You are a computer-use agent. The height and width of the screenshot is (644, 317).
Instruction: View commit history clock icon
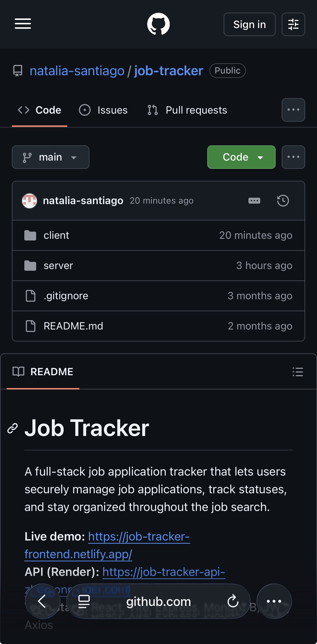(x=283, y=201)
